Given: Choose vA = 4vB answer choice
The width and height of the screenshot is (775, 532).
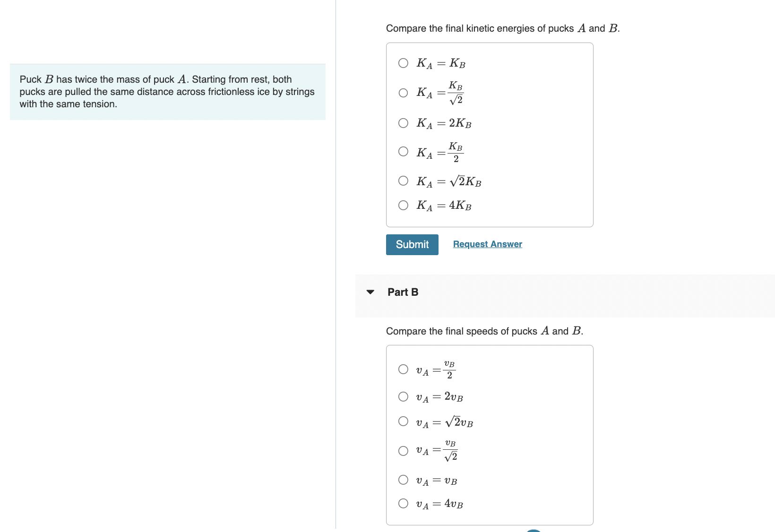Looking at the screenshot, I should pos(403,503).
